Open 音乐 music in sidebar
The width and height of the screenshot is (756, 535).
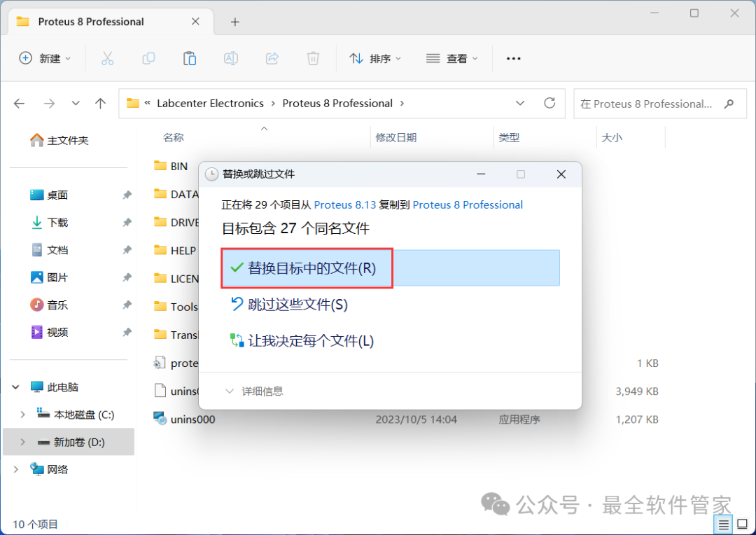pos(49,305)
